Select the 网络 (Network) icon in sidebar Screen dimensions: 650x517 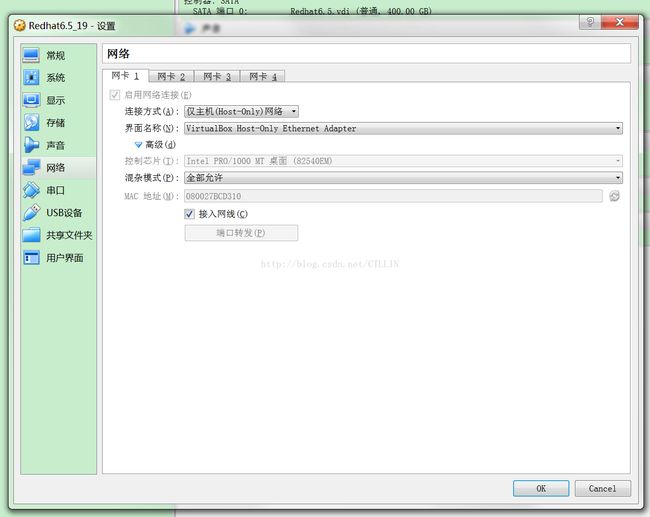coord(31,167)
